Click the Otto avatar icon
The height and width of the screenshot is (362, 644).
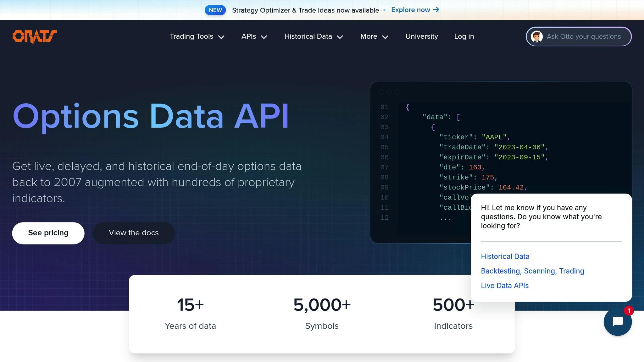coord(536,36)
